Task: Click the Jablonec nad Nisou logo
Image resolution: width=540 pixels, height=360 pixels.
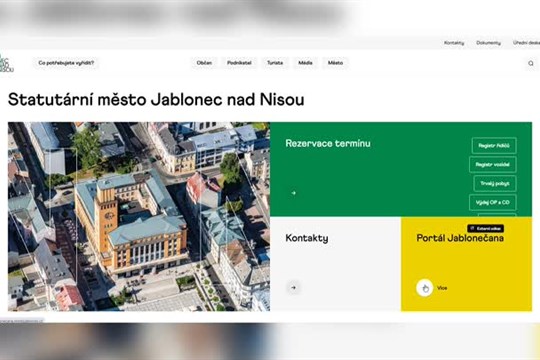Action: (x=7, y=64)
